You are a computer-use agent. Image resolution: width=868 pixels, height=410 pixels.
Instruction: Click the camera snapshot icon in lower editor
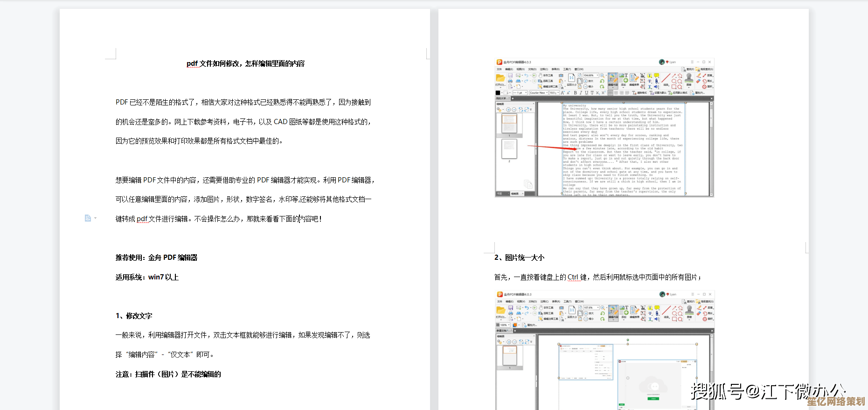point(561,308)
